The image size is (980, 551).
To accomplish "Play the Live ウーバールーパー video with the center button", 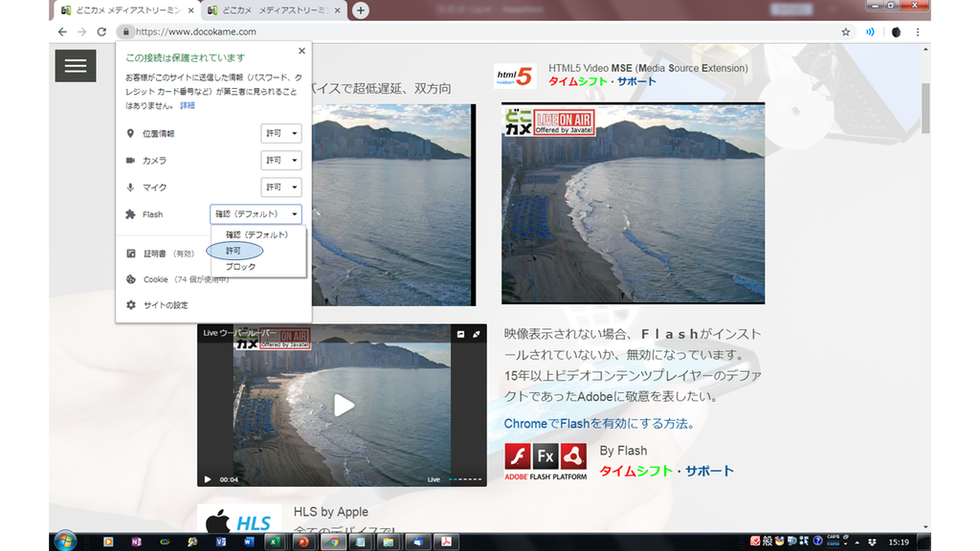I will coord(344,405).
